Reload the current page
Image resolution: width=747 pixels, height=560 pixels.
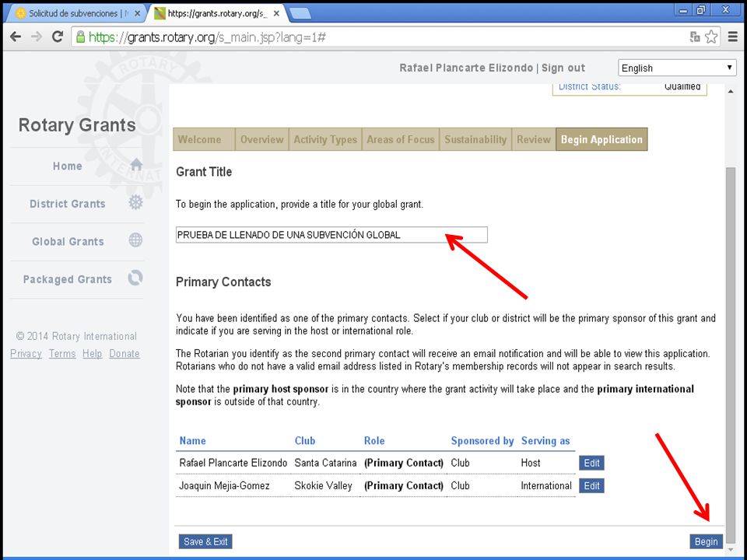point(58,37)
